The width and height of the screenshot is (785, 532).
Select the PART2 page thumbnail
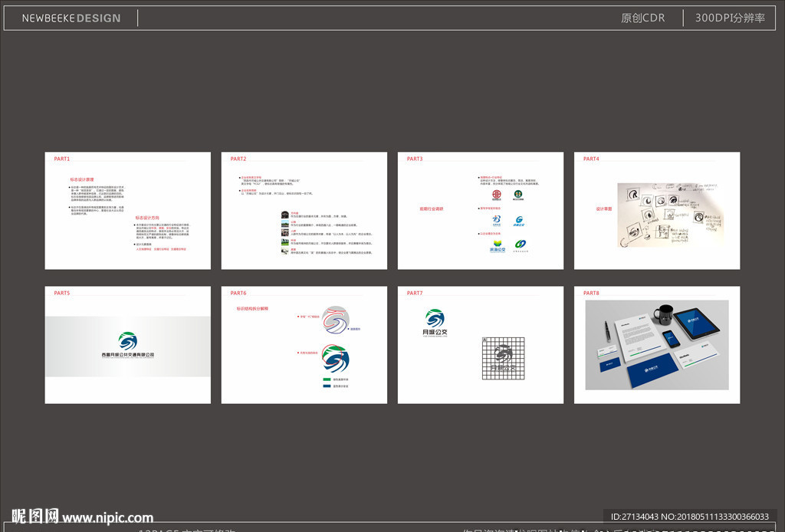pyautogui.click(x=304, y=211)
